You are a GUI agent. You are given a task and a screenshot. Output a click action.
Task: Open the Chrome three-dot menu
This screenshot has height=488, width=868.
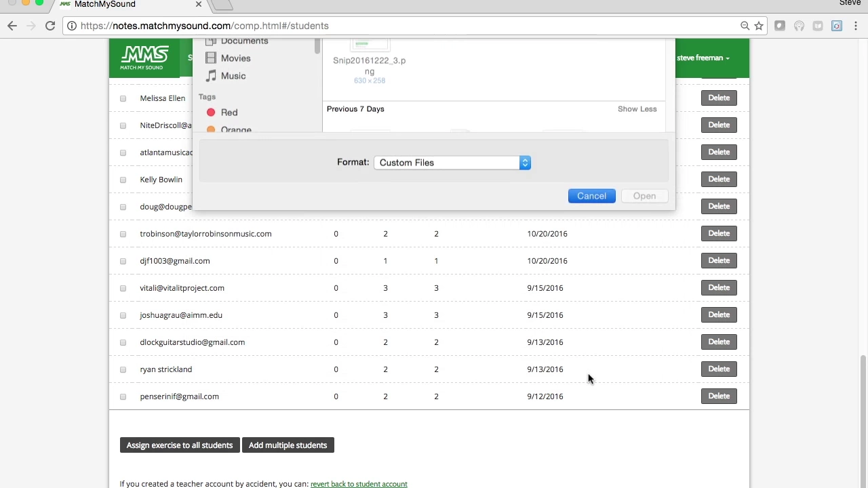[856, 26]
